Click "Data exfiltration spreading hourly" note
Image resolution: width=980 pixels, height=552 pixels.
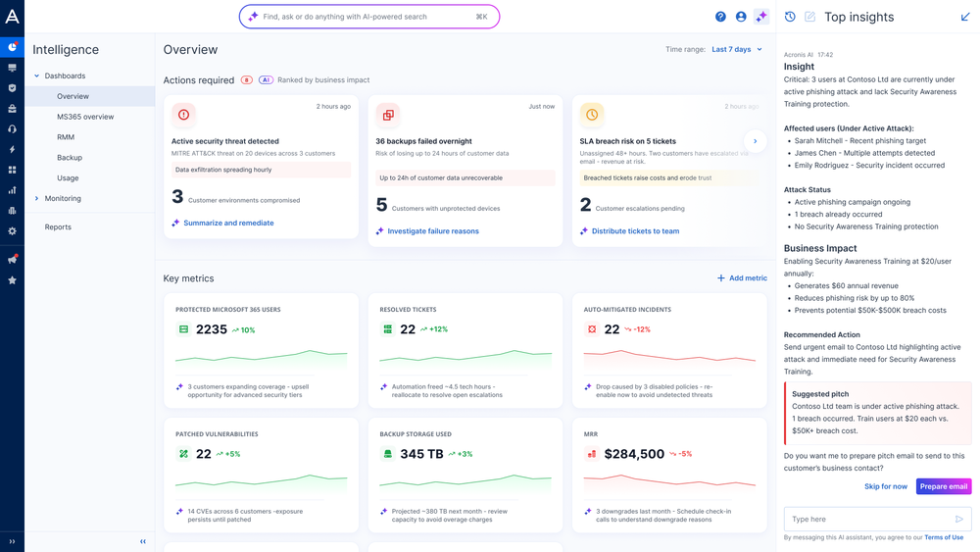click(x=262, y=170)
